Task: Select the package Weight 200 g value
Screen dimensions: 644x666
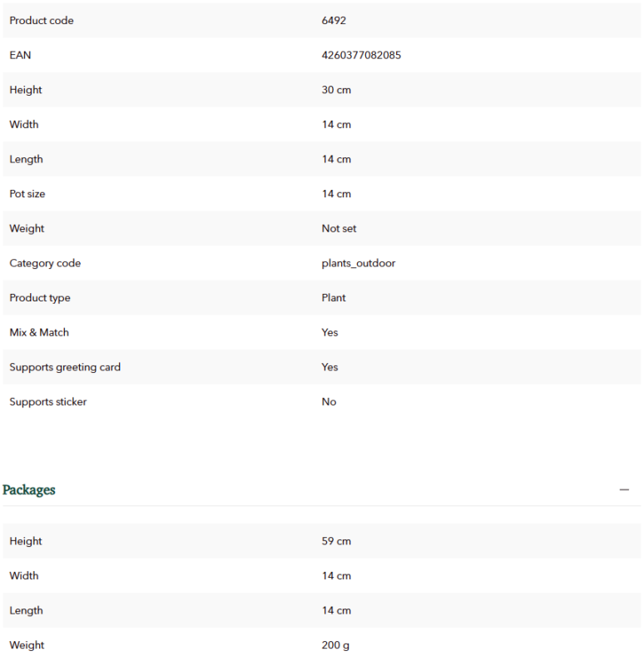Action: (335, 645)
